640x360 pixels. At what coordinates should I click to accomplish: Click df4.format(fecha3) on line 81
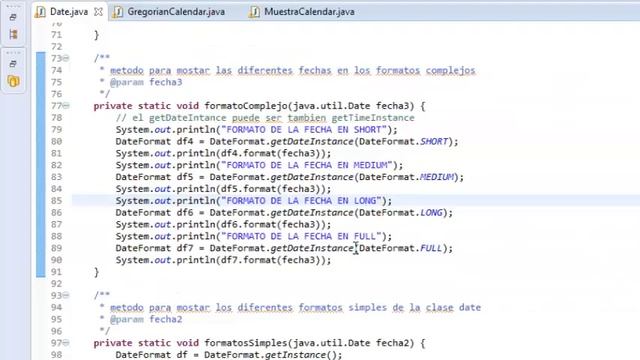[270, 153]
